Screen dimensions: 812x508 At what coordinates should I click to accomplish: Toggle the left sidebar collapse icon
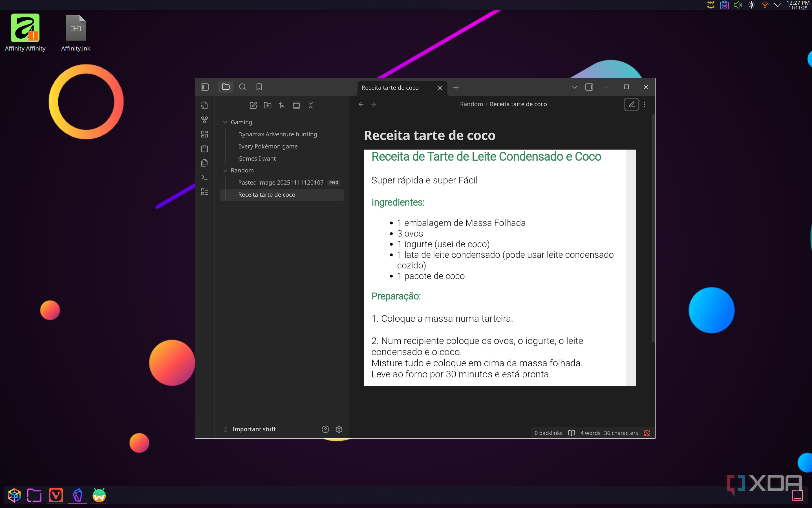coord(205,87)
